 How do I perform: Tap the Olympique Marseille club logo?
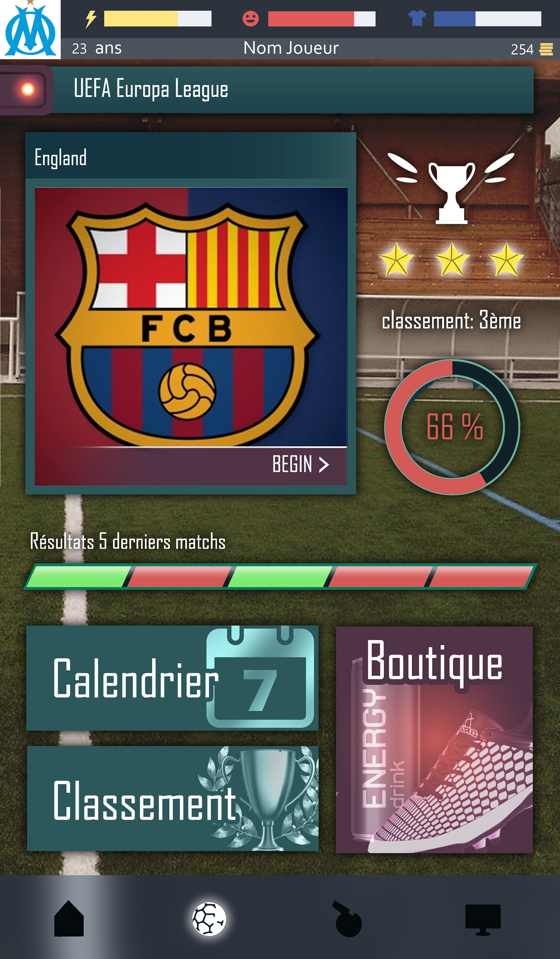coord(30,29)
